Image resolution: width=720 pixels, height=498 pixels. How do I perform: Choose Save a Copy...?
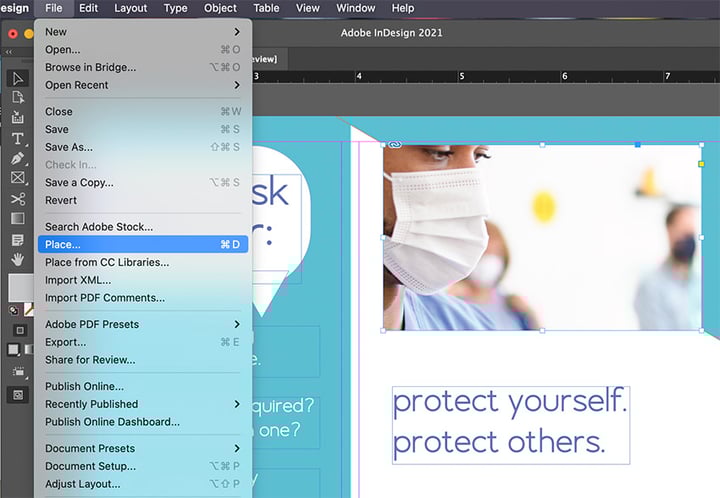pyautogui.click(x=143, y=182)
